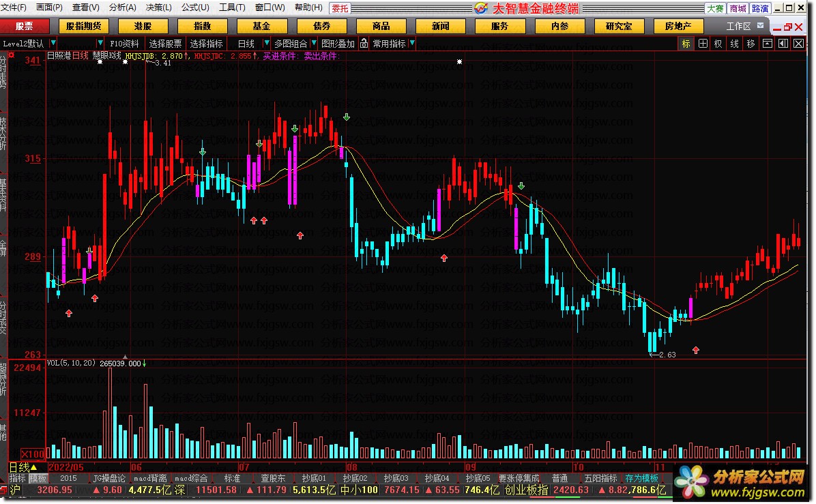Open the 工作区 workspace dropdown
The height and width of the screenshot is (504, 816).
point(760,25)
